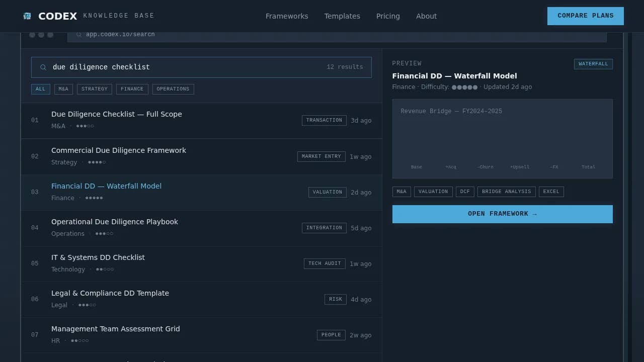Click the "Base" chart axis label
Viewport: 644px width, 362px height.
pyautogui.click(x=417, y=167)
